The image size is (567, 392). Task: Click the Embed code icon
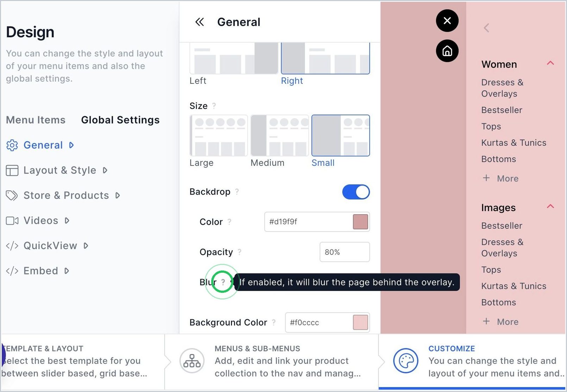(x=12, y=271)
